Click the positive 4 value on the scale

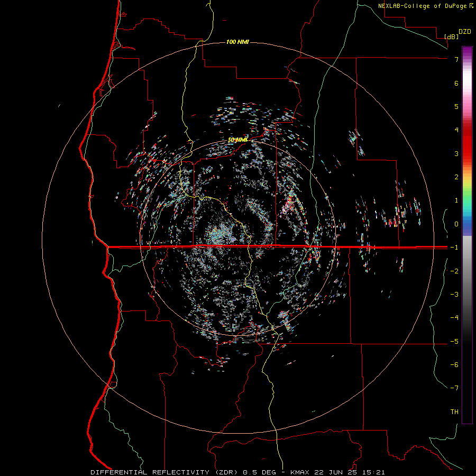(456, 130)
